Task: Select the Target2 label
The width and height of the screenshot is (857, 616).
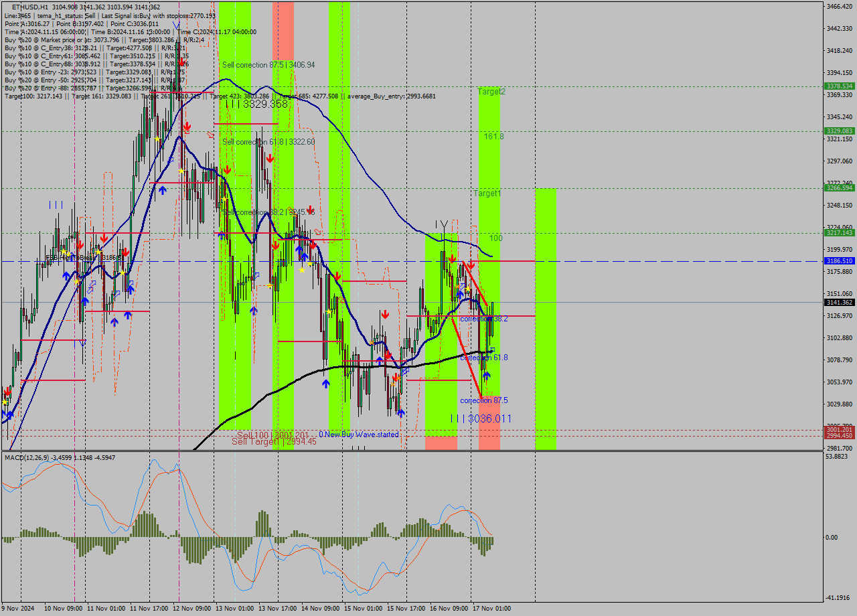Action: (491, 91)
